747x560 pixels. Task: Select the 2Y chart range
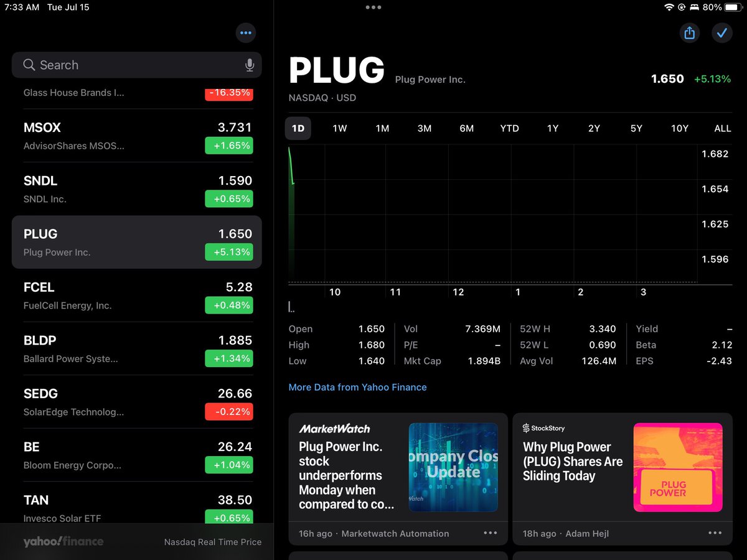[x=594, y=128]
